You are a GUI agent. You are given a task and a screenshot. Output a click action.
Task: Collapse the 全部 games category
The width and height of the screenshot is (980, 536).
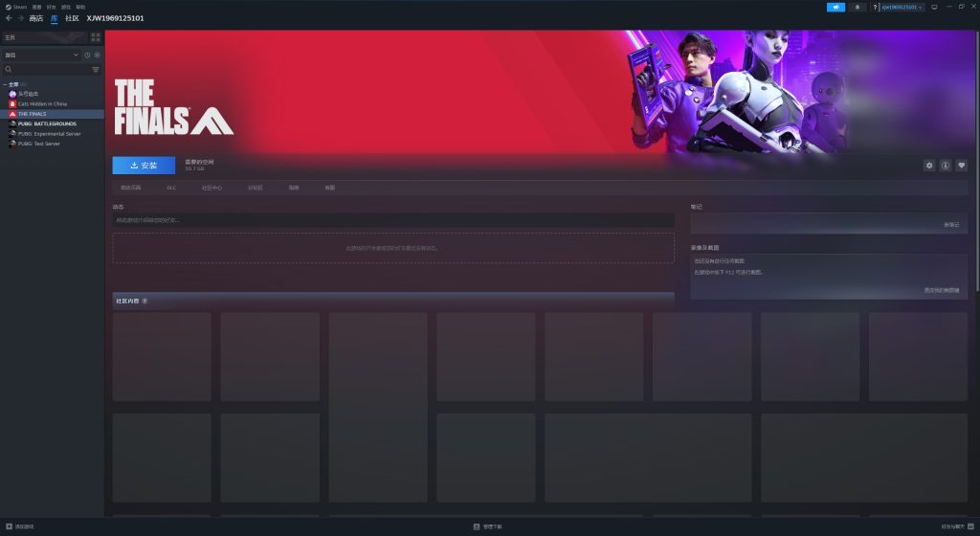(6, 84)
